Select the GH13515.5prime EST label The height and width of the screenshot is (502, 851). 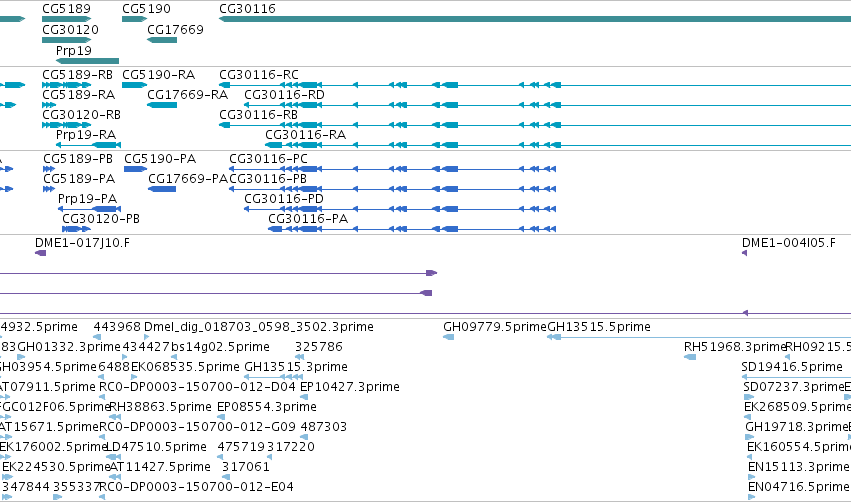[599, 327]
